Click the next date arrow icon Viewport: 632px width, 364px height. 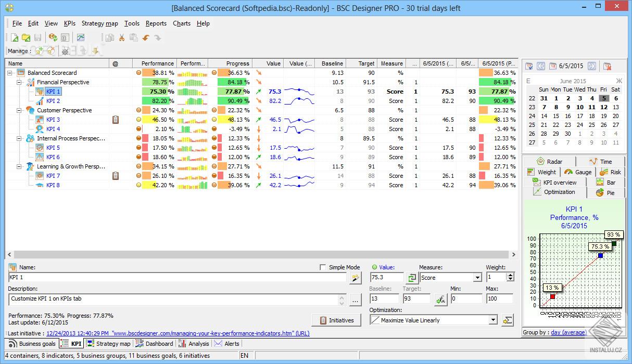pyautogui.click(x=591, y=66)
